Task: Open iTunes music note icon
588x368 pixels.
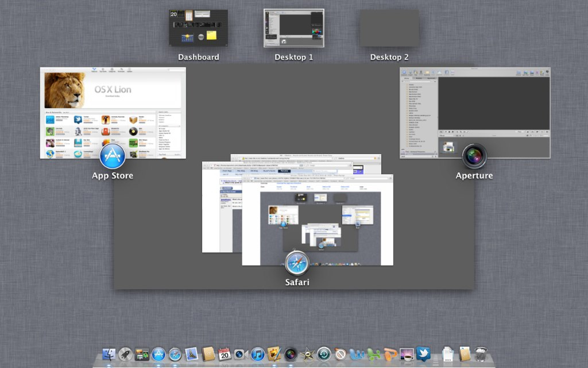Action: (258, 354)
